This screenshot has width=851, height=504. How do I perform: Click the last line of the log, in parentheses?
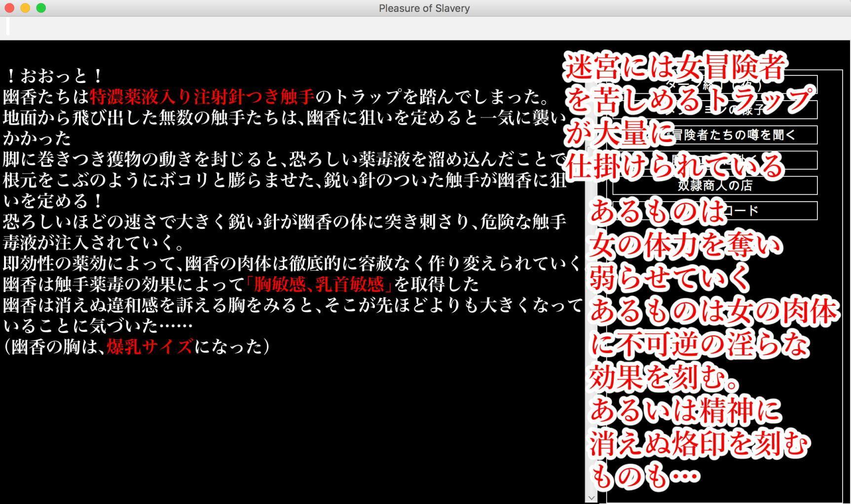point(137,347)
